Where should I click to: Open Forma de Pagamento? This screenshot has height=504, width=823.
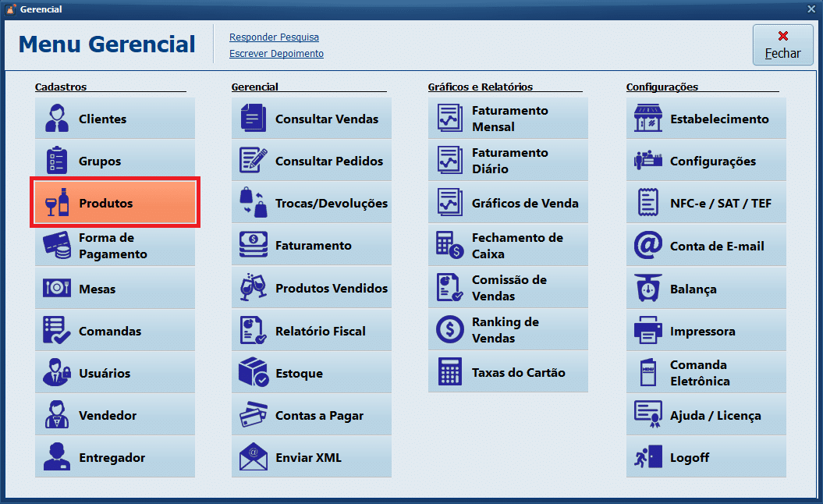pos(115,246)
